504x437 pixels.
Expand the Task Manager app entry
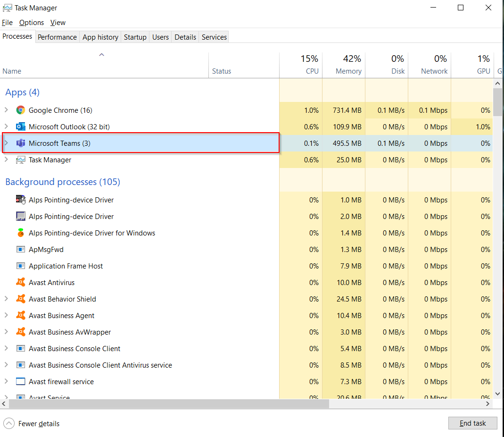tap(6, 160)
